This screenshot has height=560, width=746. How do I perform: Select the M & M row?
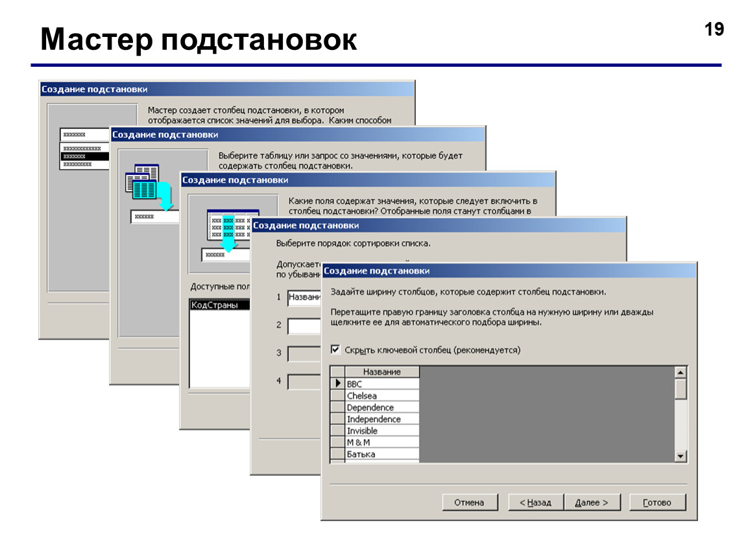pos(382,442)
